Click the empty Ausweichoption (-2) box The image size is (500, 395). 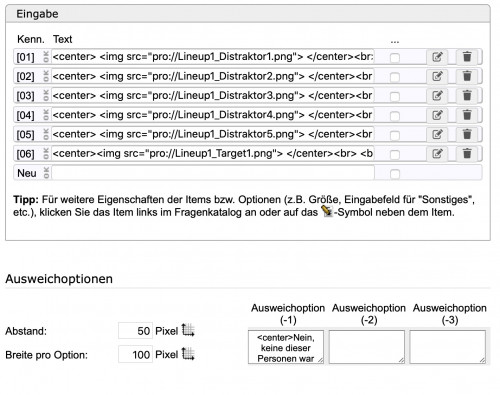(x=367, y=347)
